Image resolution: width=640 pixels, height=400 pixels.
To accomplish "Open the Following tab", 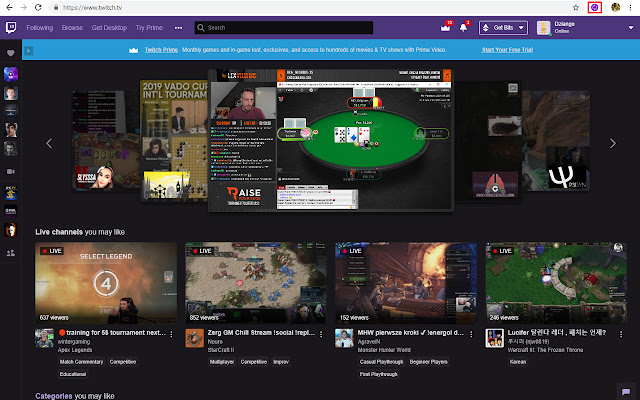I will point(40,28).
